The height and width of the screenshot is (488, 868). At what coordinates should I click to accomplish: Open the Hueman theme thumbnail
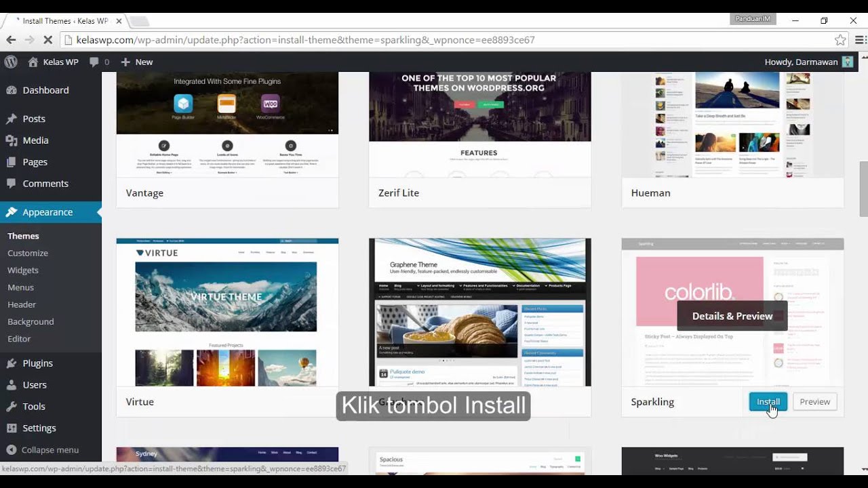732,125
